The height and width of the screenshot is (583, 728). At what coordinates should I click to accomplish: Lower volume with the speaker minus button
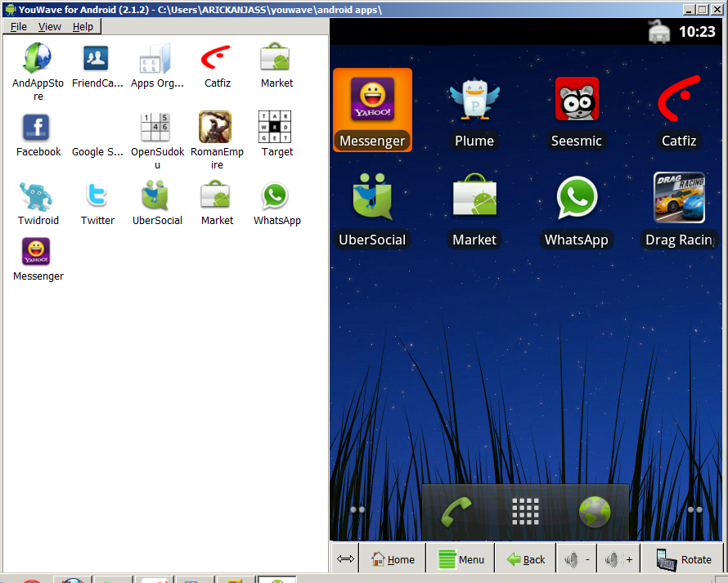(577, 559)
